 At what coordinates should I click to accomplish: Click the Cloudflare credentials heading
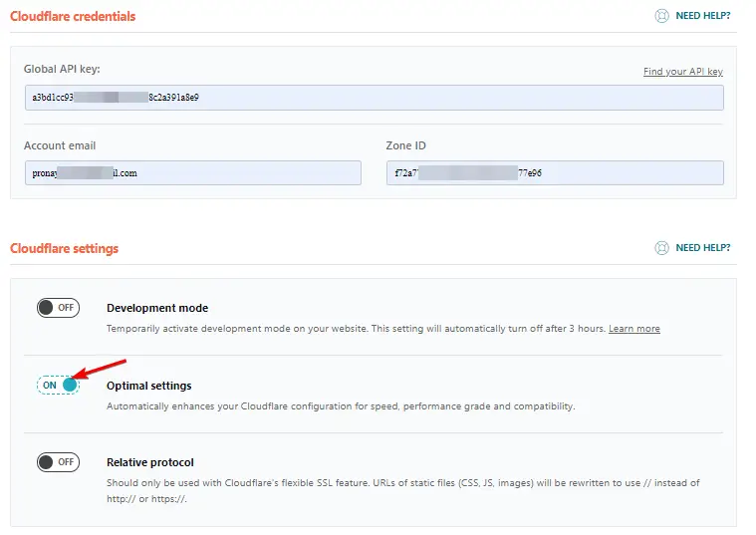[73, 16]
